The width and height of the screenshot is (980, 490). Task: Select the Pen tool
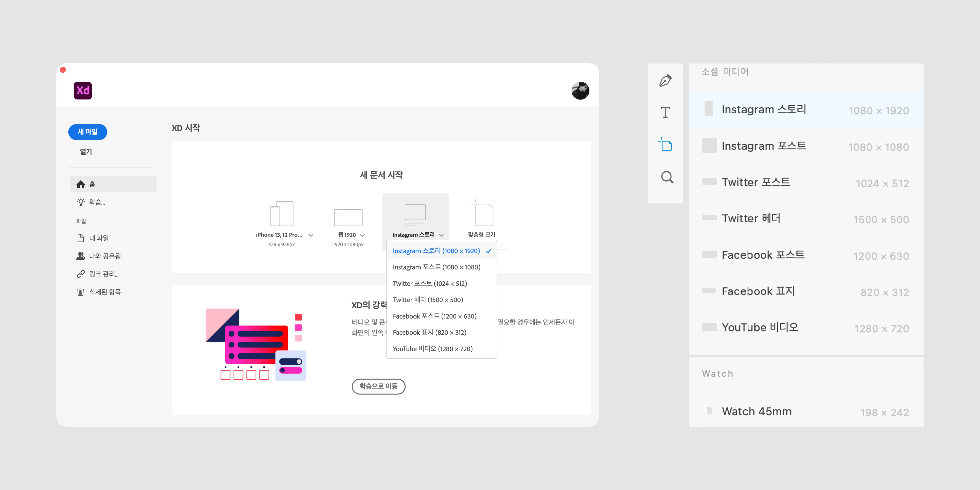(x=665, y=81)
